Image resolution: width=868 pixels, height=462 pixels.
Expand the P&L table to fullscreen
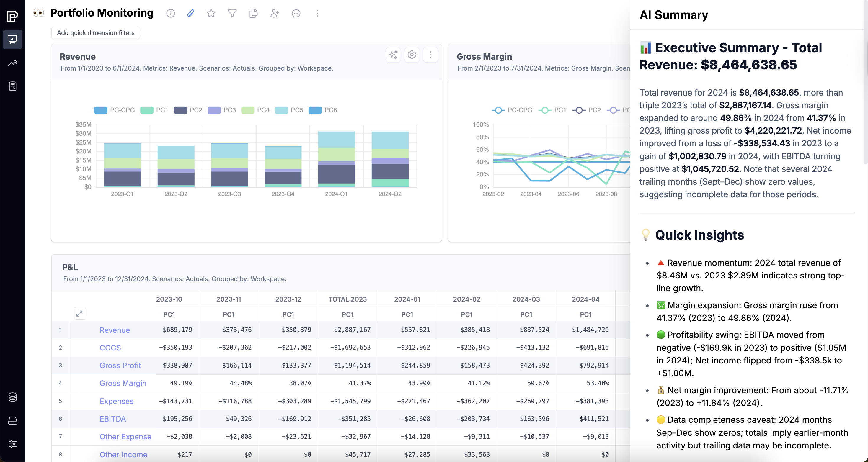click(x=79, y=314)
